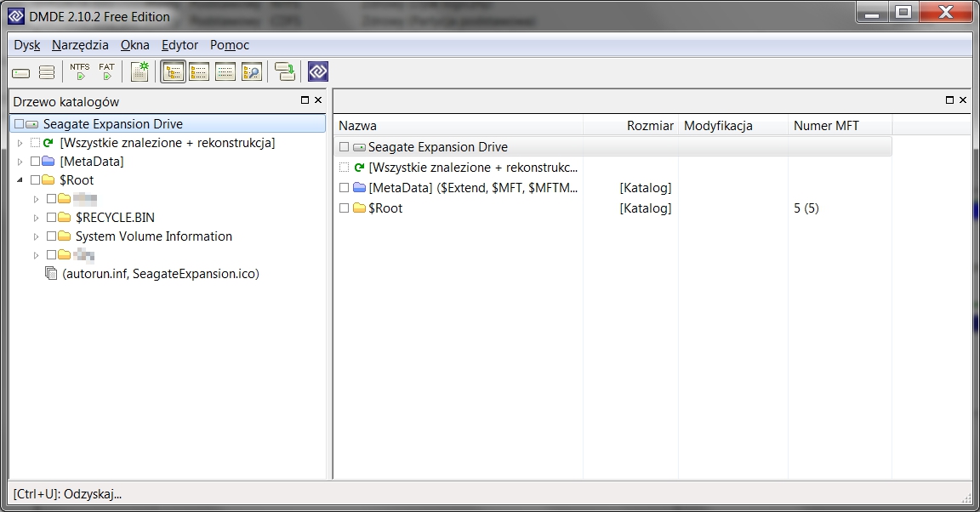Viewport: 980px width, 512px height.
Task: Click the recover files toolbar icon
Action: pyautogui.click(x=285, y=72)
